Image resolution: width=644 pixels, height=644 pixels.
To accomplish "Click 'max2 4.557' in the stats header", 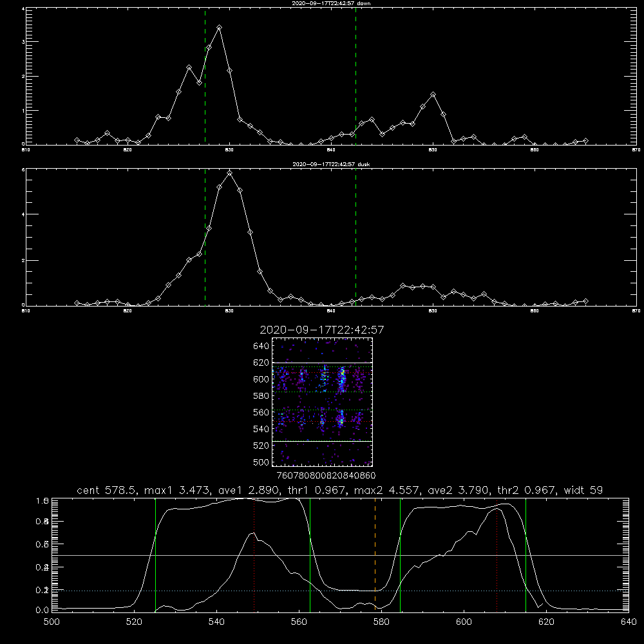I will (386, 490).
